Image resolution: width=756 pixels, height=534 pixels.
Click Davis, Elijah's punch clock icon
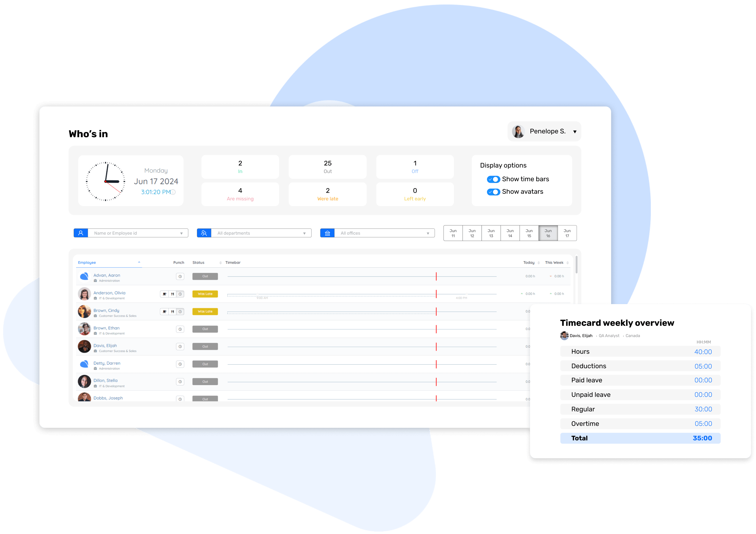[x=180, y=347]
